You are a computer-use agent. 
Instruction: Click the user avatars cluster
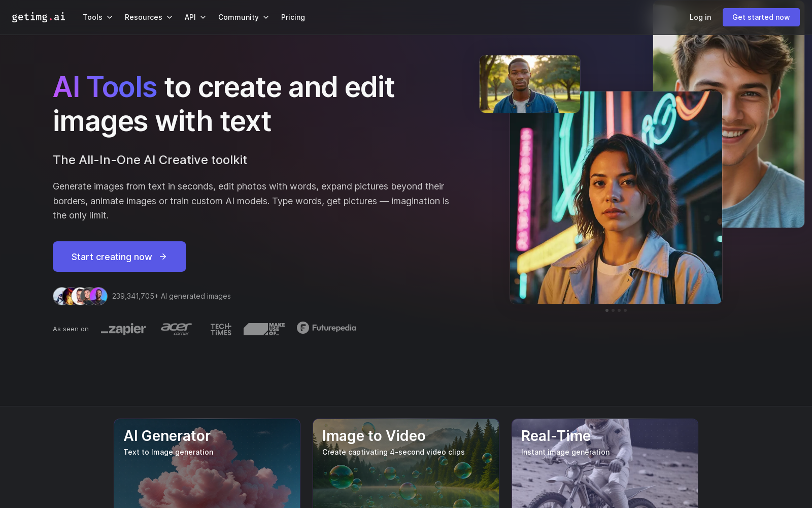(80, 296)
